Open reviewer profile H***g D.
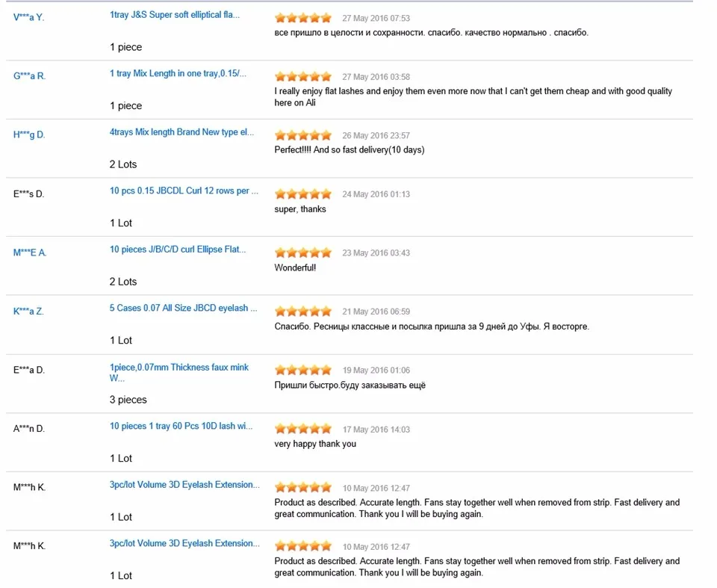 click(x=29, y=134)
